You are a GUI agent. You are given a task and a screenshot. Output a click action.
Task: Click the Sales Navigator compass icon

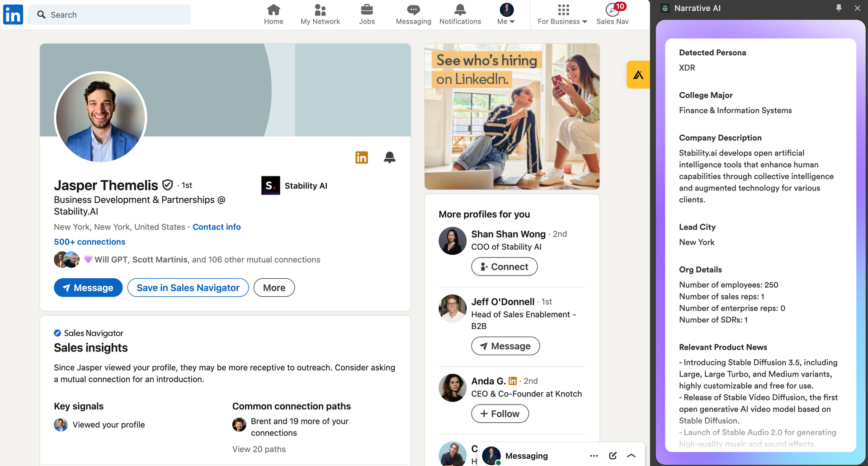(x=57, y=333)
